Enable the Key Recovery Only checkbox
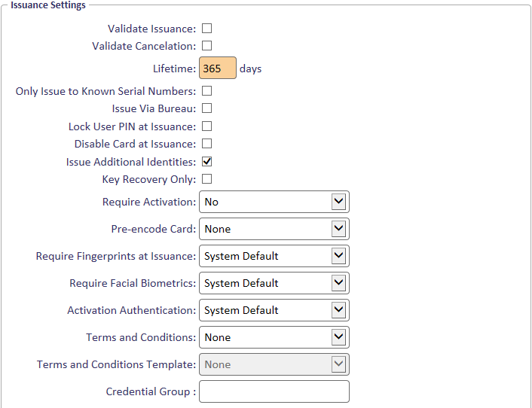This screenshot has height=408, width=532. 207,179
